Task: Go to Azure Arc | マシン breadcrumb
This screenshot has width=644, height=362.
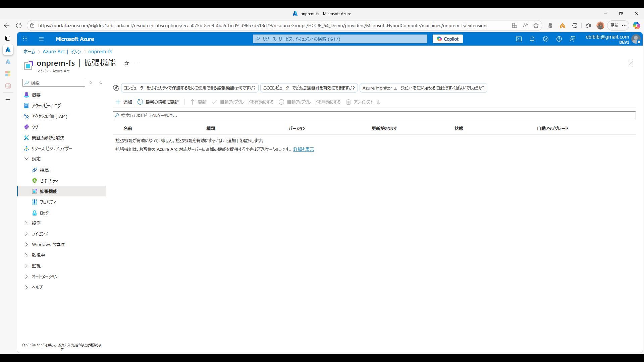Action: [62, 52]
